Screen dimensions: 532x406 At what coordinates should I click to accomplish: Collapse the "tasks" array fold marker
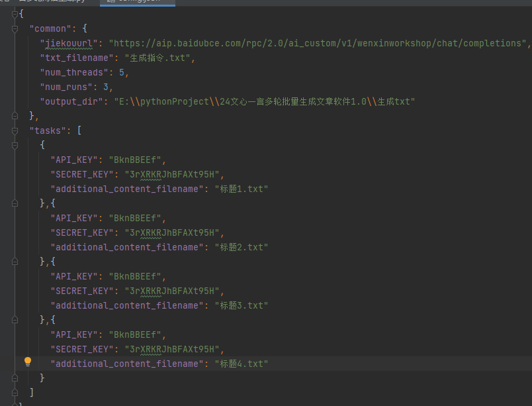[x=15, y=130]
